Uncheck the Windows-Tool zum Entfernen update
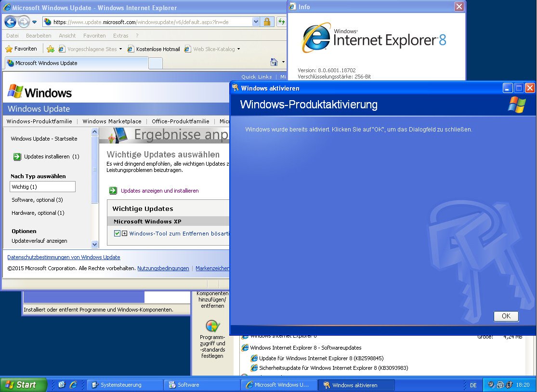 pyautogui.click(x=117, y=234)
